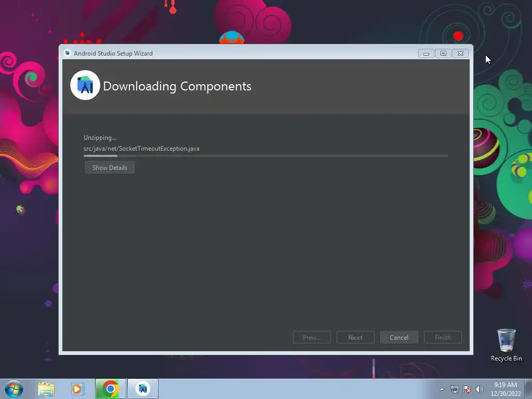The width and height of the screenshot is (532, 399).
Task: Click the Android Studio title bar icon
Action: (x=67, y=53)
